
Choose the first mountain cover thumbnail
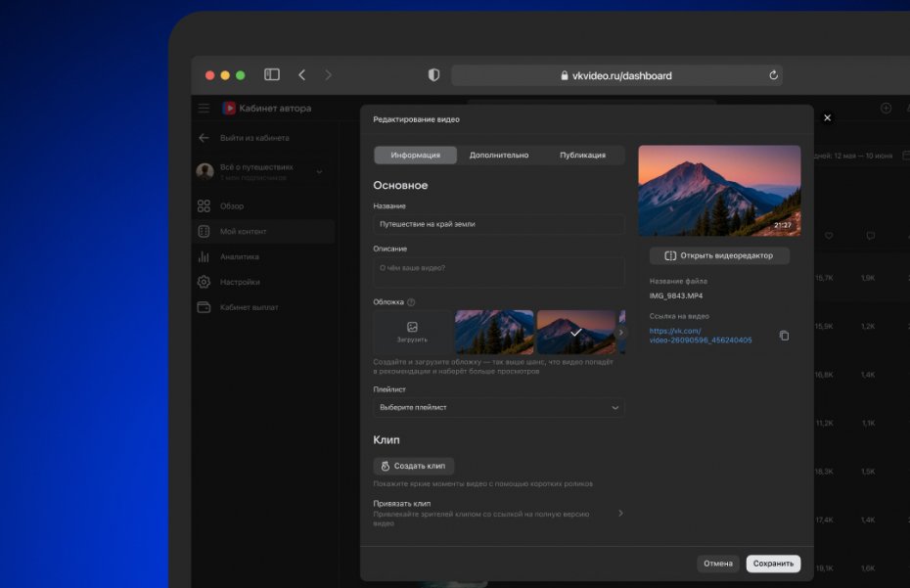[x=494, y=332]
